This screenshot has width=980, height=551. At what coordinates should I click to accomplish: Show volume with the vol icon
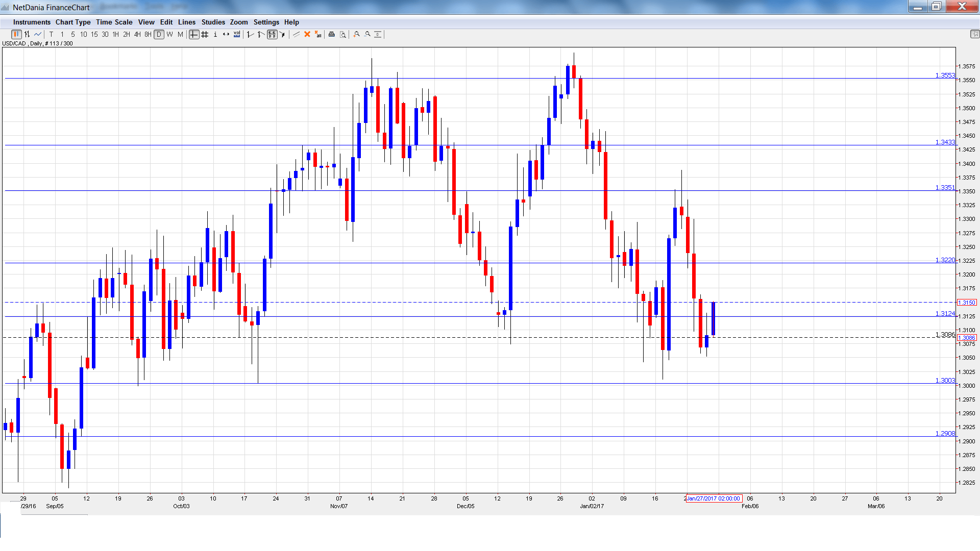pos(237,34)
